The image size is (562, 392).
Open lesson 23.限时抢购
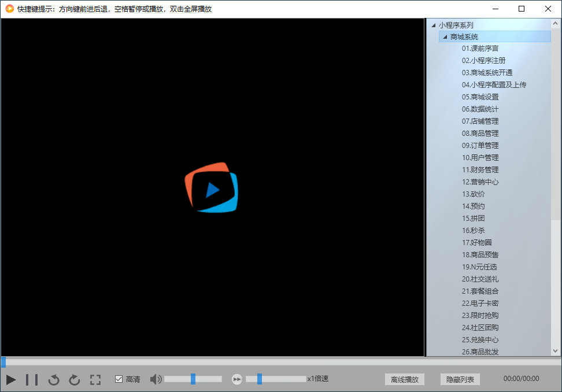click(480, 316)
